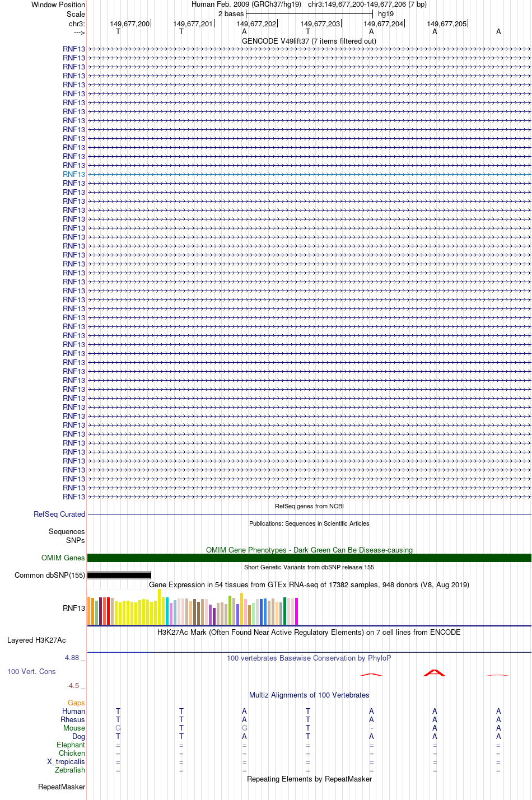Click the GENCODE V49lift37 track title

click(309, 41)
